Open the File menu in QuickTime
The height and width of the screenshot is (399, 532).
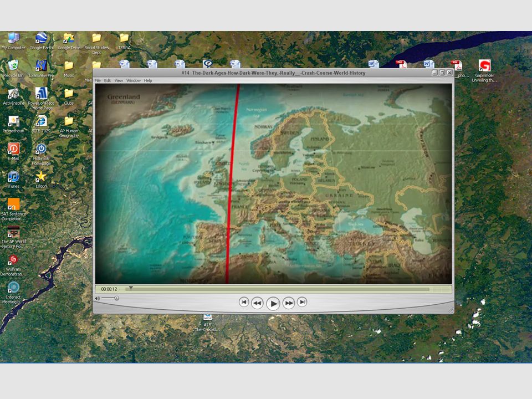[x=98, y=80]
